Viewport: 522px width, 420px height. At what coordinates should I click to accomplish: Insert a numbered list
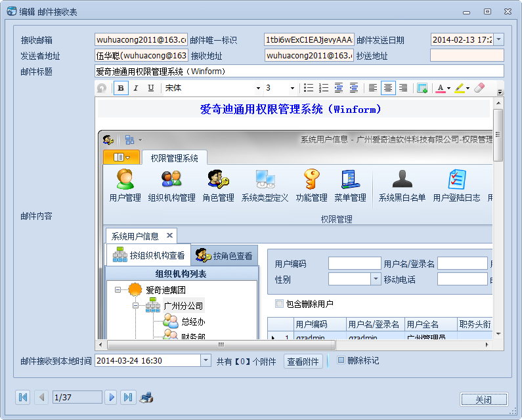click(x=323, y=88)
